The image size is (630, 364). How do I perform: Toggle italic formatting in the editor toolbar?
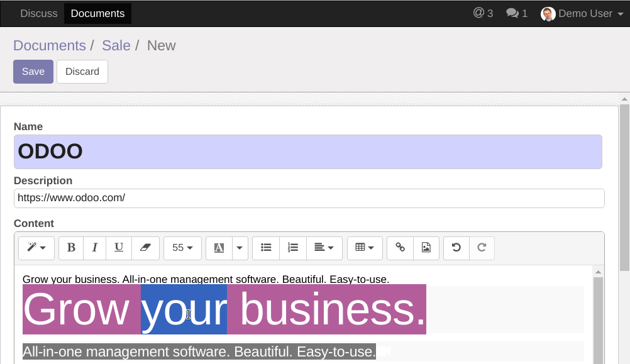point(95,248)
